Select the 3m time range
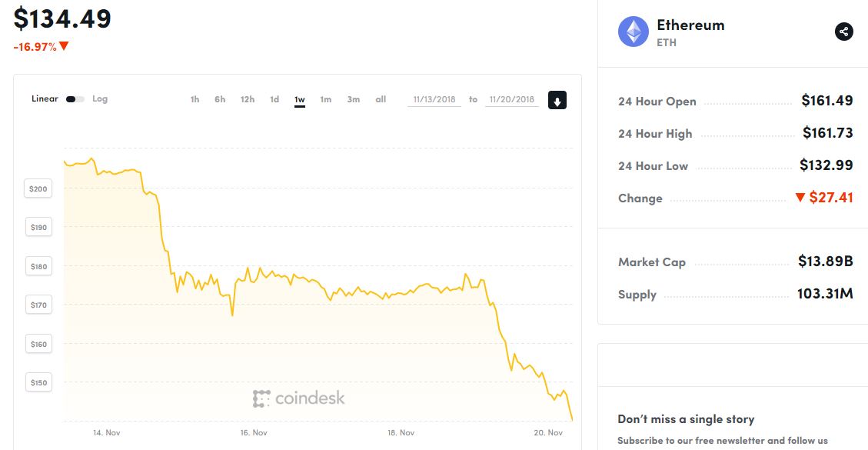The height and width of the screenshot is (450, 868). point(353,100)
